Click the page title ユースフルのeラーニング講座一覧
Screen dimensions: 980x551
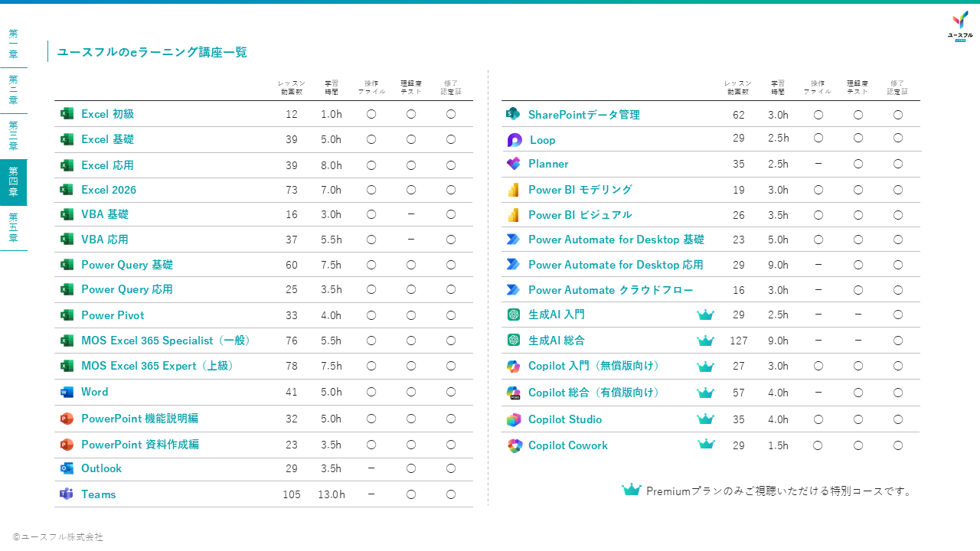click(152, 52)
